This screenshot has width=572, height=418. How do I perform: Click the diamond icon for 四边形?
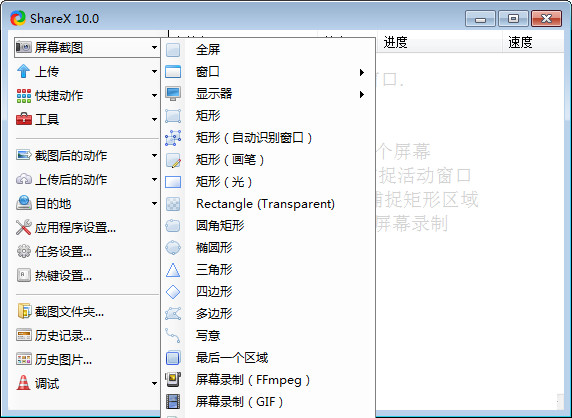173,292
